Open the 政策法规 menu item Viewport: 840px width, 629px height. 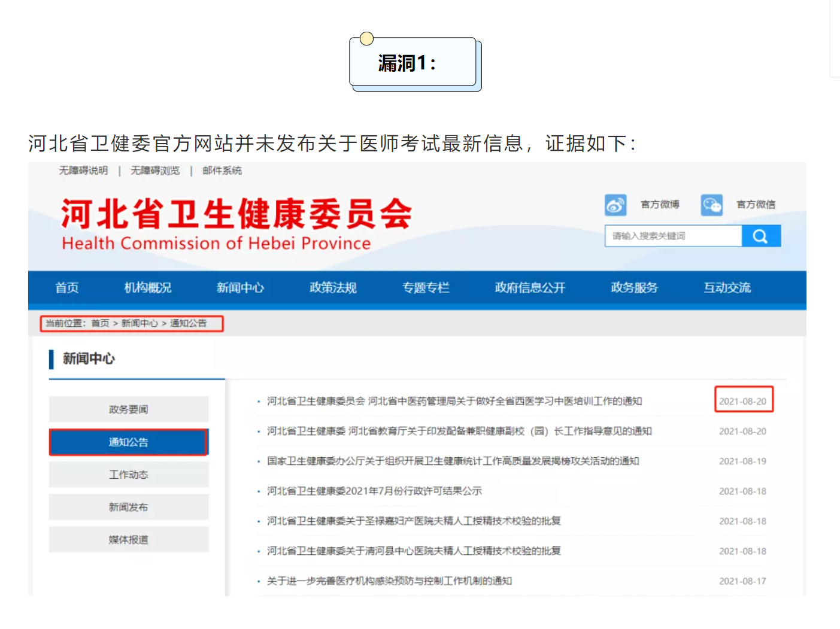pos(333,288)
